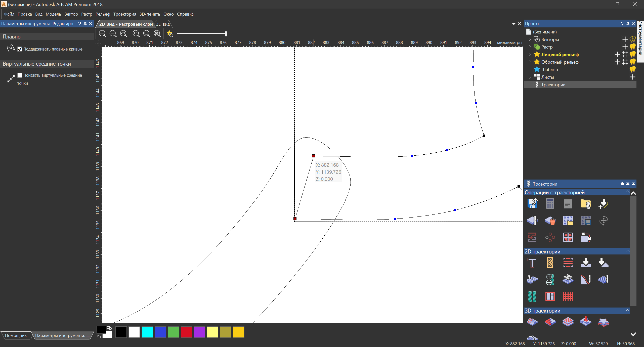Collapse the 2D траектории section
The height and width of the screenshot is (347, 644).
tap(627, 251)
